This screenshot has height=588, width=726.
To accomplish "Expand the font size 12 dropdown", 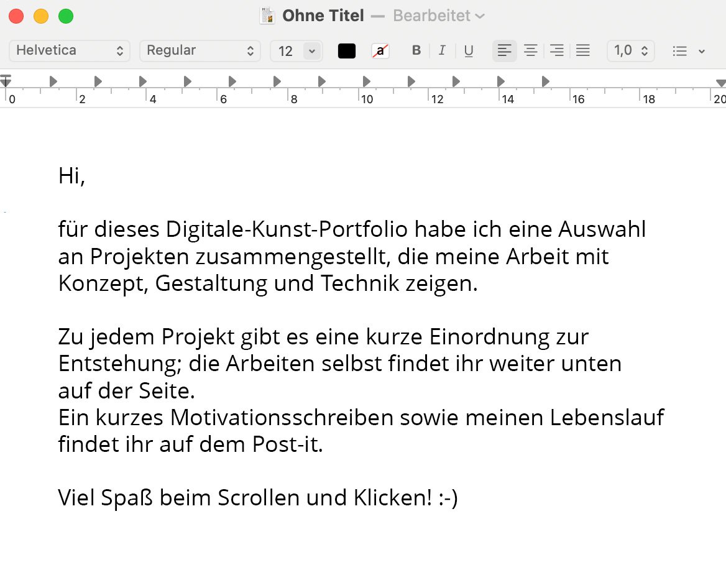I will pyautogui.click(x=312, y=51).
